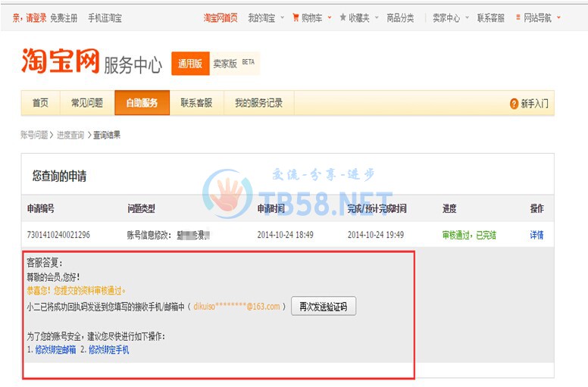
Task: Click application time 2014-10-24 18:49
Action: click(286, 235)
